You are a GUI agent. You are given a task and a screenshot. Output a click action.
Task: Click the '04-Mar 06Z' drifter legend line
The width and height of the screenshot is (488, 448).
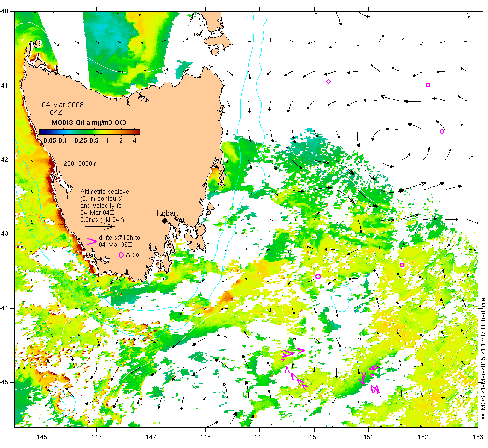pyautogui.click(x=115, y=245)
